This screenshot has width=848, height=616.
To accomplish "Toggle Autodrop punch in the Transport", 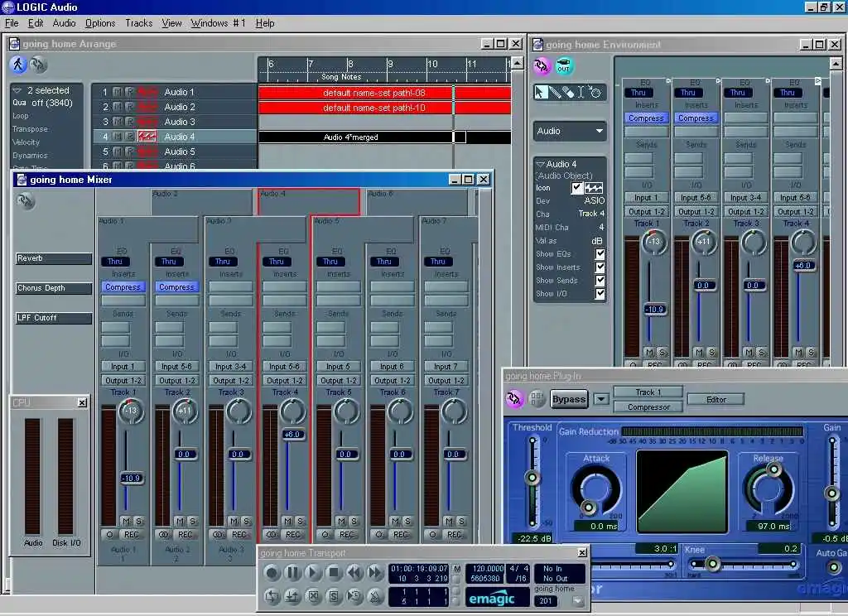I will 292,596.
